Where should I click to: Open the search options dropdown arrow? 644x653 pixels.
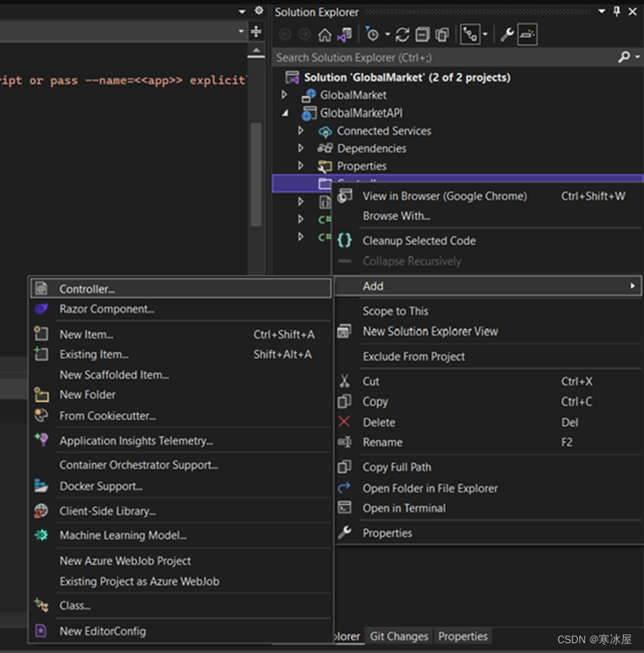pyautogui.click(x=637, y=57)
